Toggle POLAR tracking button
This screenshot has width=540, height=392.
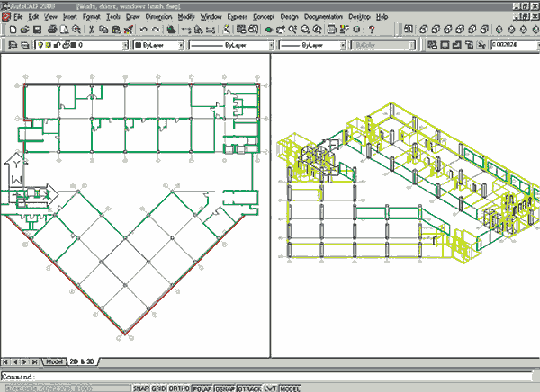(203, 388)
